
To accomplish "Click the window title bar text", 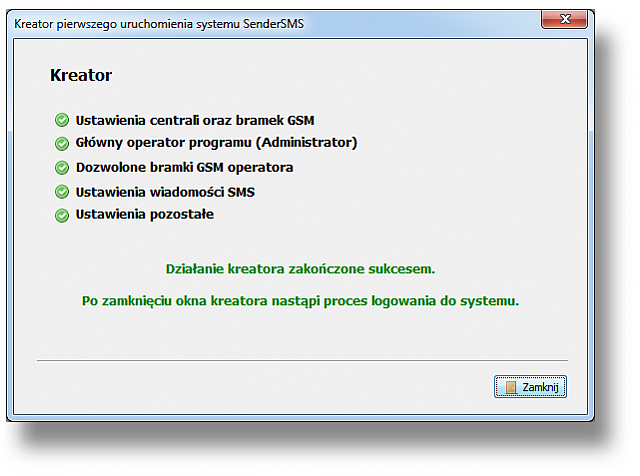I will click(159, 24).
